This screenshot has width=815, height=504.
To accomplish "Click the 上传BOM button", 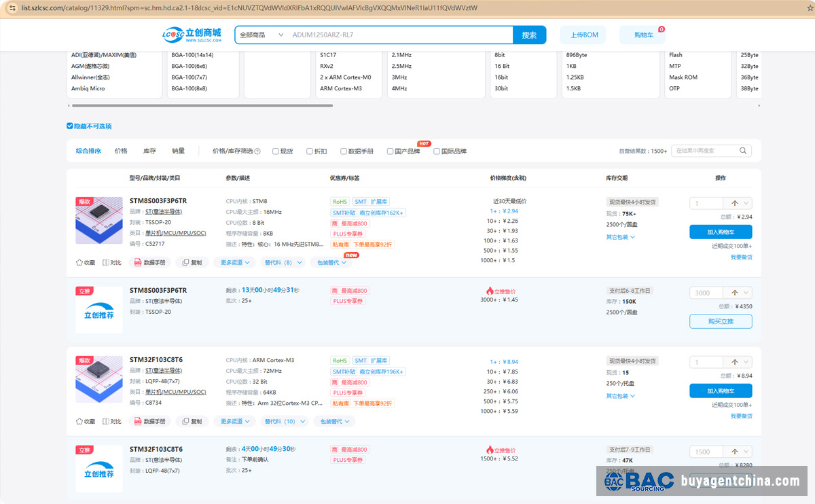I will 583,35.
